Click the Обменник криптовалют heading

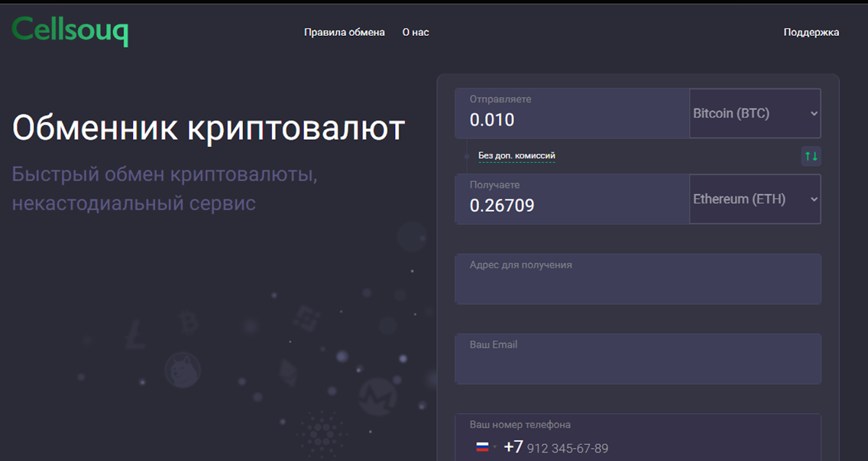coord(208,128)
